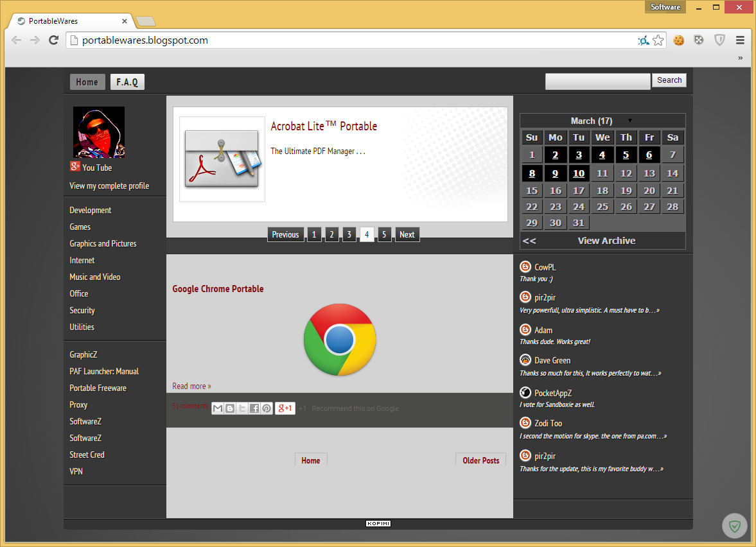
Task: Select March 10 in the calendar
Action: click(x=579, y=173)
